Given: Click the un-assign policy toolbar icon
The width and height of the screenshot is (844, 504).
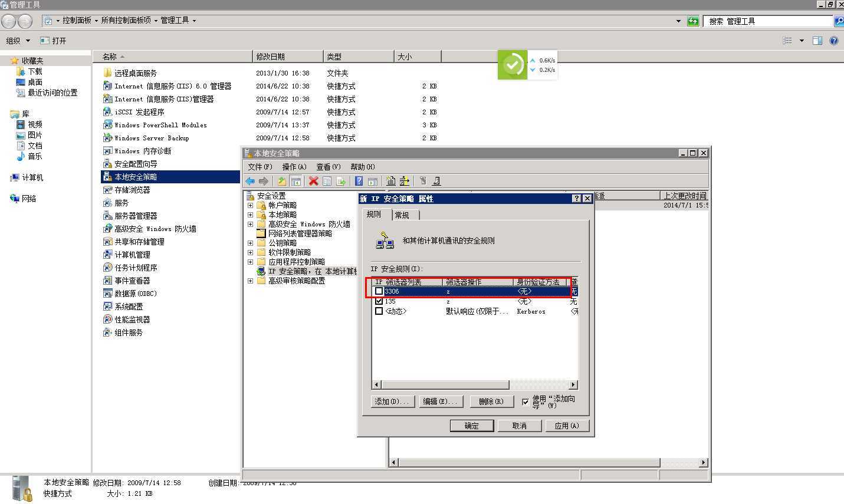Looking at the screenshot, I should click(x=436, y=181).
